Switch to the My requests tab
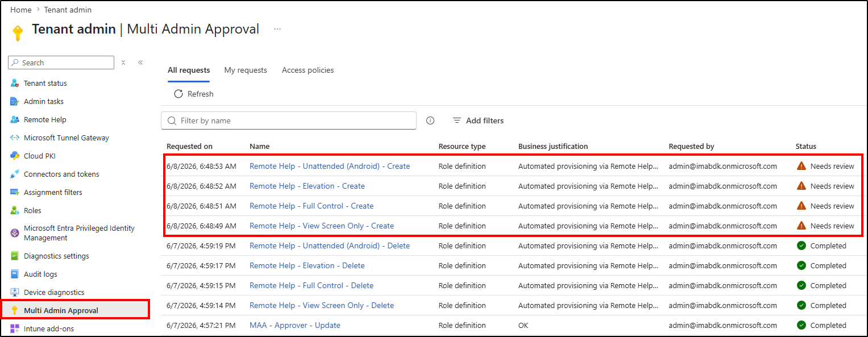 tap(246, 70)
